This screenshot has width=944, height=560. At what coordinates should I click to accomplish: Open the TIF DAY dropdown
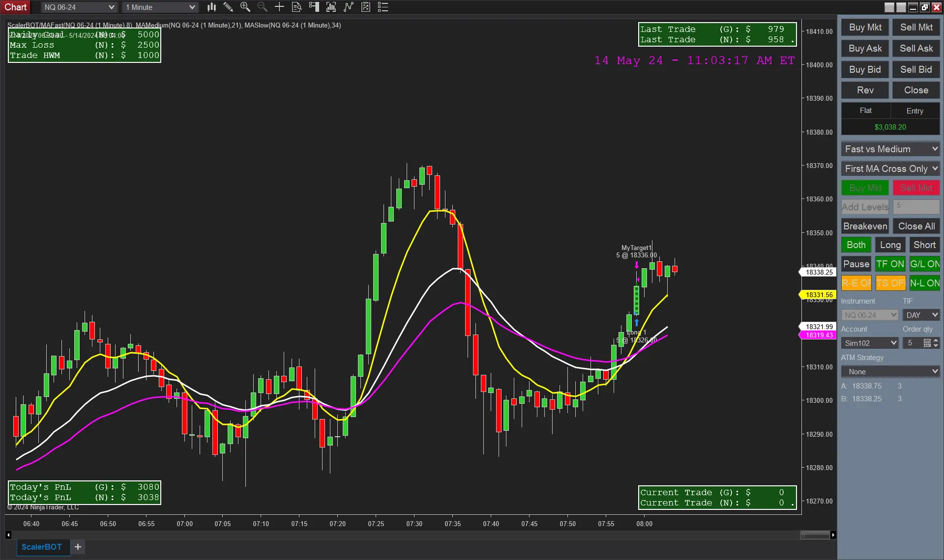pyautogui.click(x=921, y=315)
